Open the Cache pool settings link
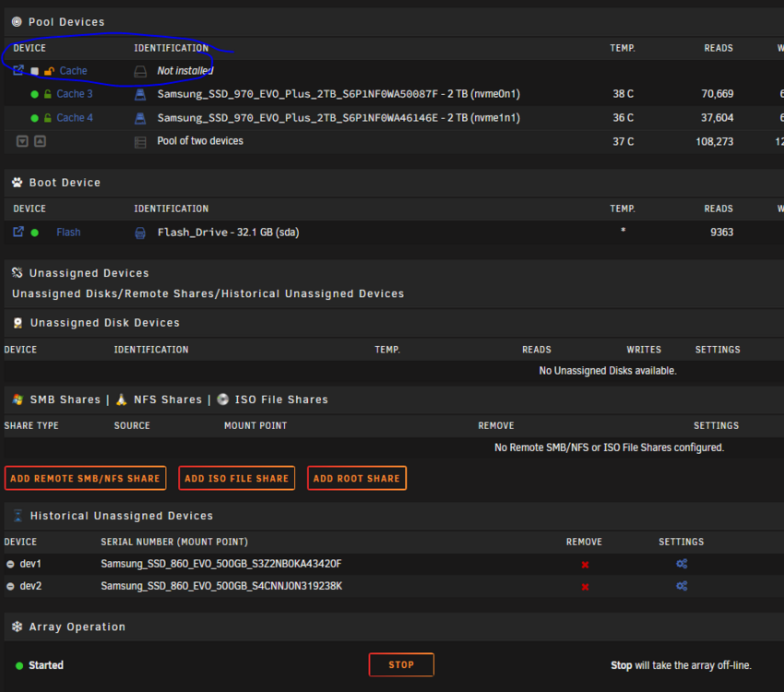The height and width of the screenshot is (692, 784). (73, 70)
